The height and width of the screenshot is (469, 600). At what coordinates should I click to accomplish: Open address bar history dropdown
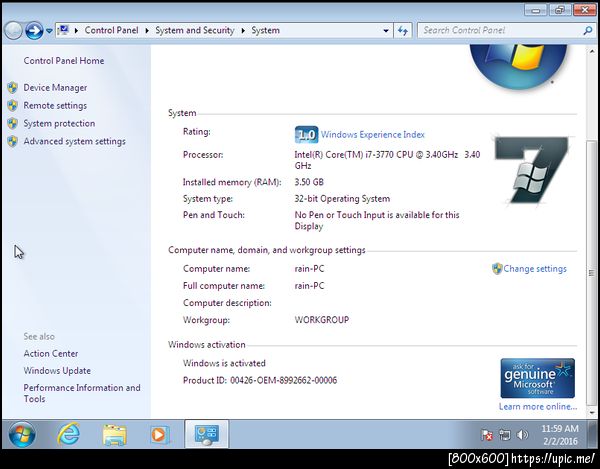[x=386, y=31]
